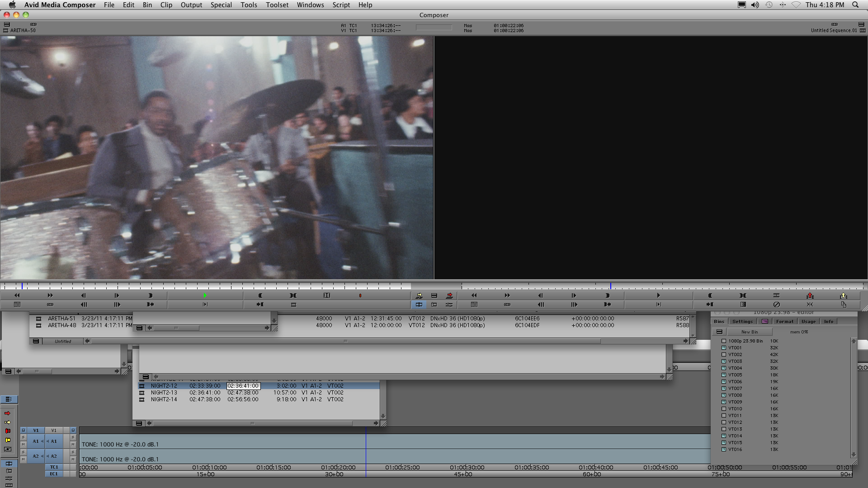The image size is (868, 488).
Task: Open the ARETHA-50 source clip name menu
Action: coord(23,30)
